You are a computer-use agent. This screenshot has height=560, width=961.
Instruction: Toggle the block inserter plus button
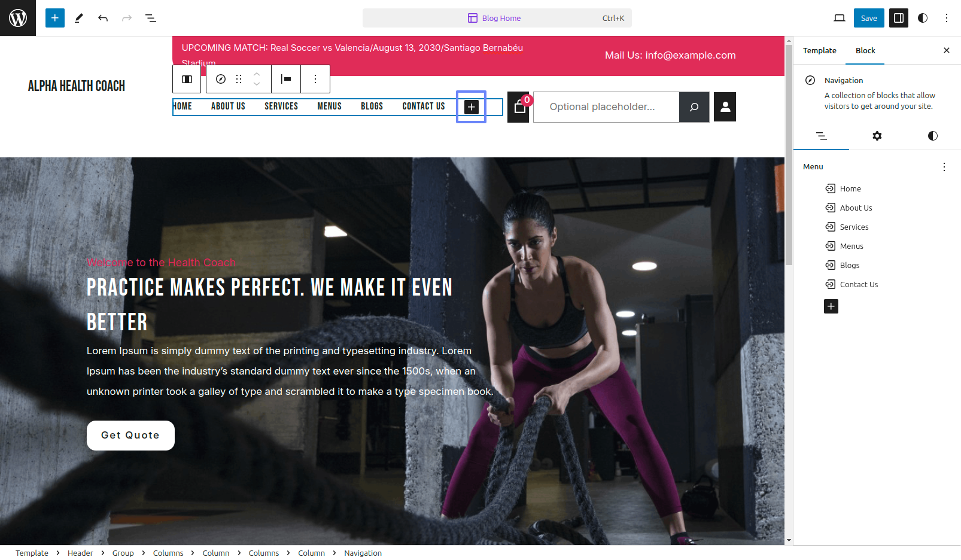[55, 18]
